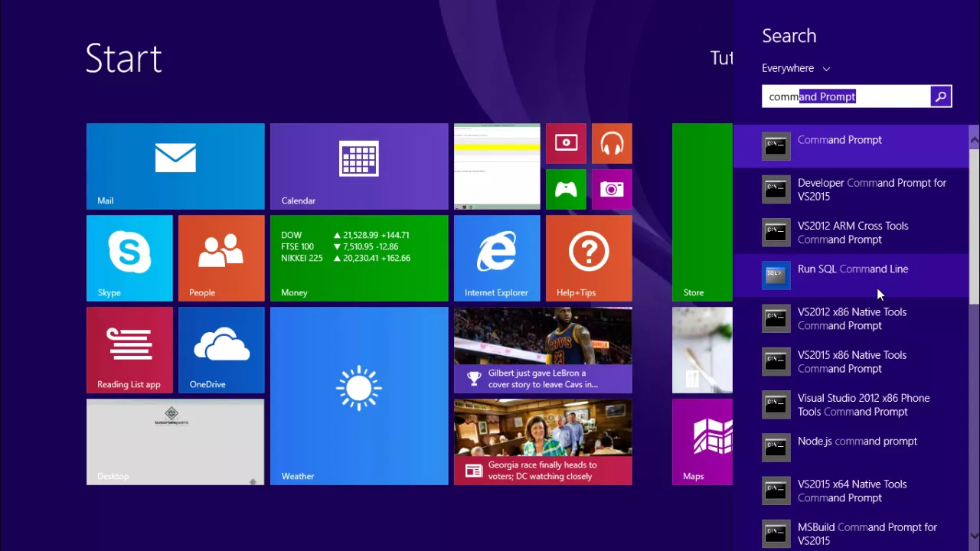Open the screenshot thumbnail tile beside Calendar
This screenshot has height=551, width=980.
[x=497, y=166]
